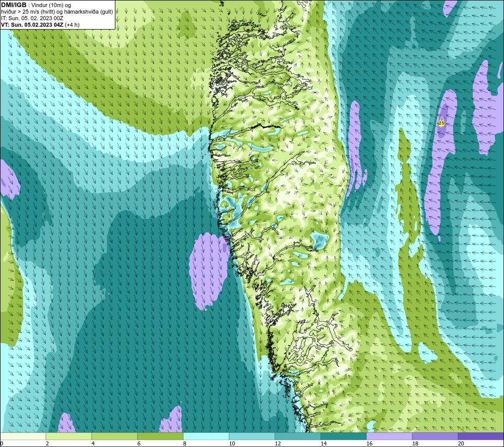Click the '2' scale tick label
This screenshot has width=504, height=447.
pyautogui.click(x=47, y=443)
